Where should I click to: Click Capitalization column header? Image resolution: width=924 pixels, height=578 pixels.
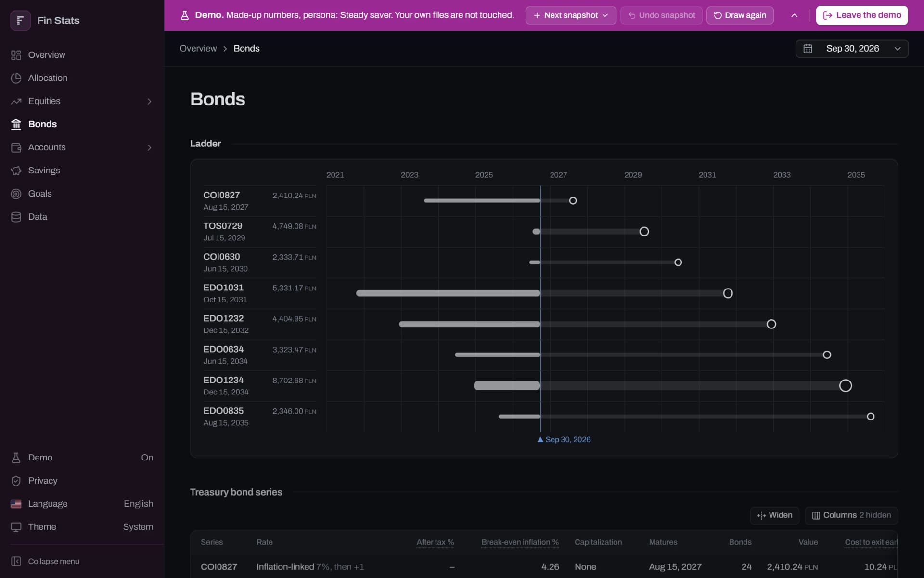point(598,542)
